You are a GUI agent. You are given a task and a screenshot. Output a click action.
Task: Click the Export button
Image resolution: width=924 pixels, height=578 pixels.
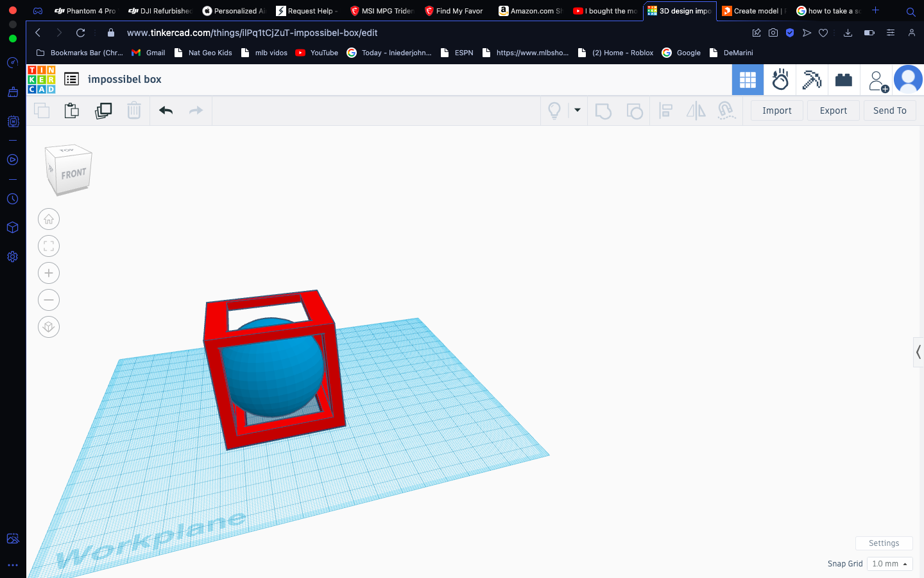tap(834, 110)
